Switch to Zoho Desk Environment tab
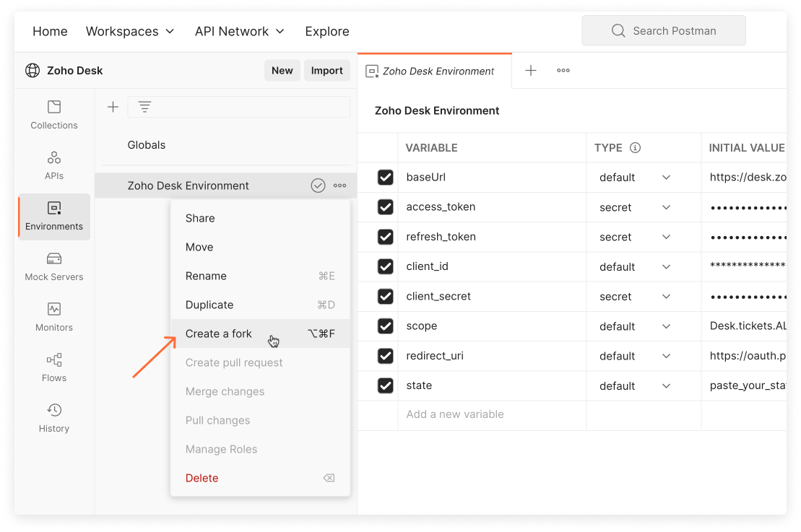This screenshot has width=801, height=532. [x=434, y=71]
